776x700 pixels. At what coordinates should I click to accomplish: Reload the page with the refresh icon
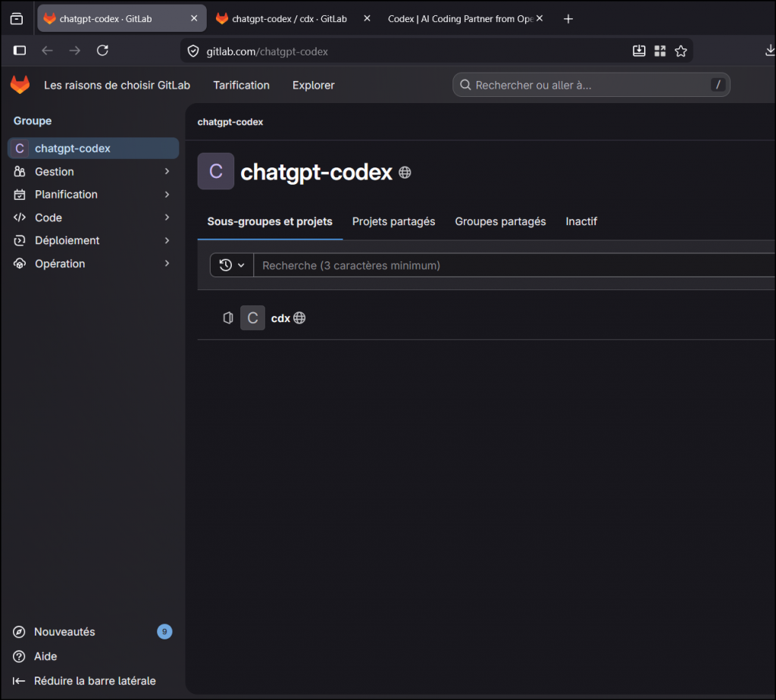102,51
